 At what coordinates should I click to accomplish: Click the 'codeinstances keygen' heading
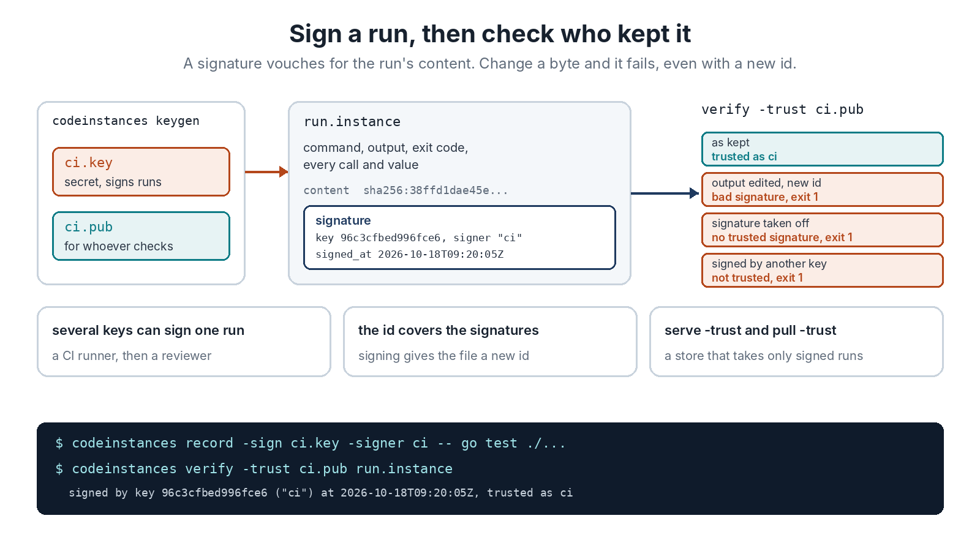[x=126, y=121]
